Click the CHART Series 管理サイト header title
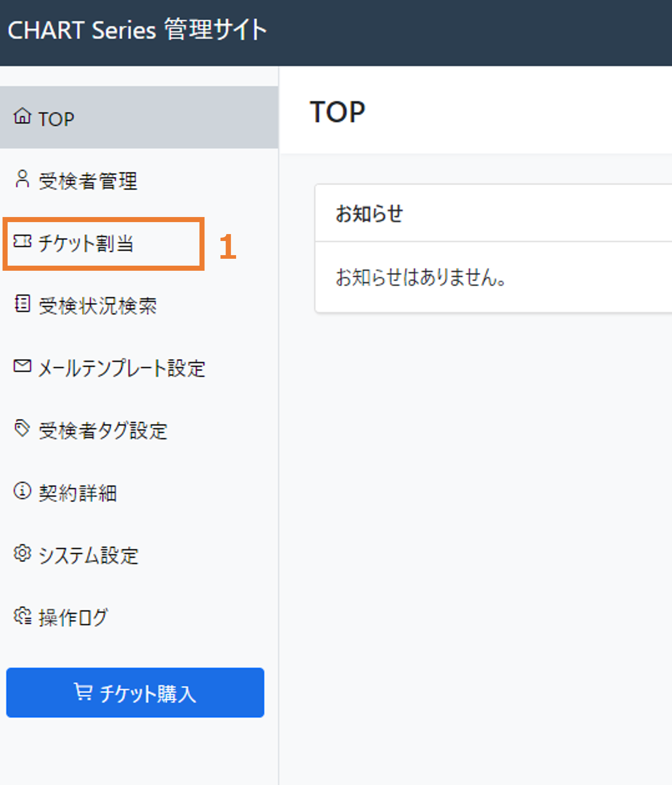 [x=137, y=29]
